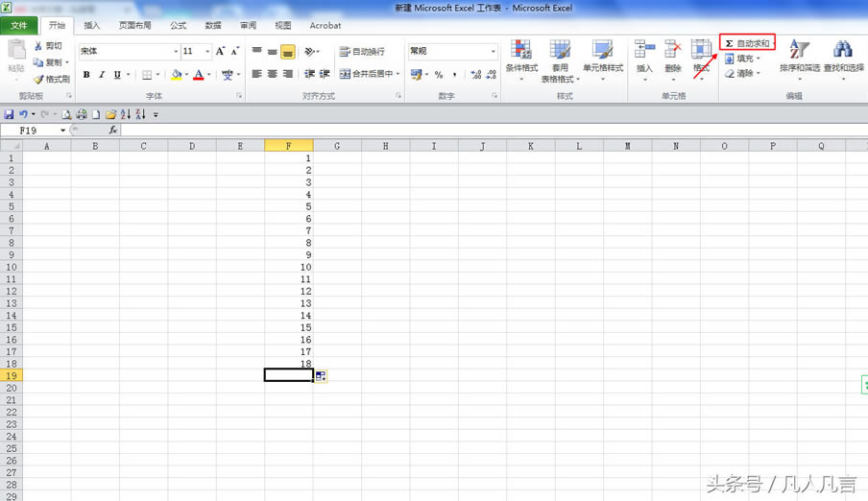Viewport: 868px width, 501px height.
Task: Toggle Underline formatting
Action: [x=117, y=74]
